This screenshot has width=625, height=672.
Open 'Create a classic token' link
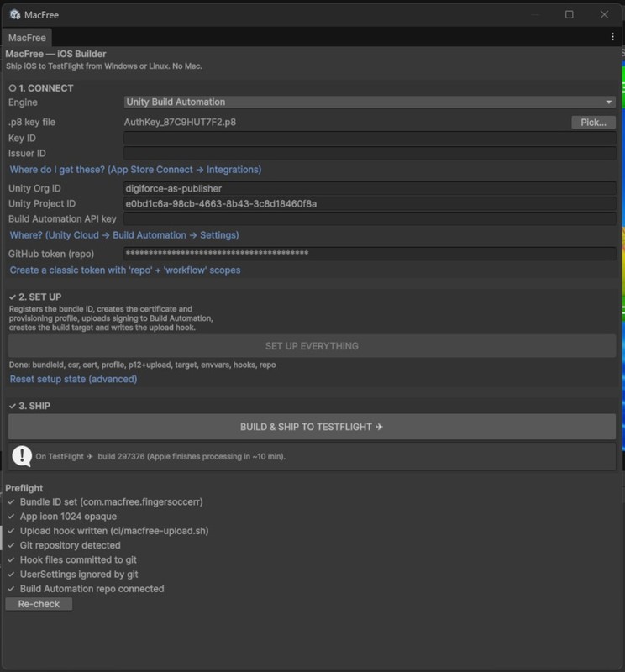coord(125,270)
